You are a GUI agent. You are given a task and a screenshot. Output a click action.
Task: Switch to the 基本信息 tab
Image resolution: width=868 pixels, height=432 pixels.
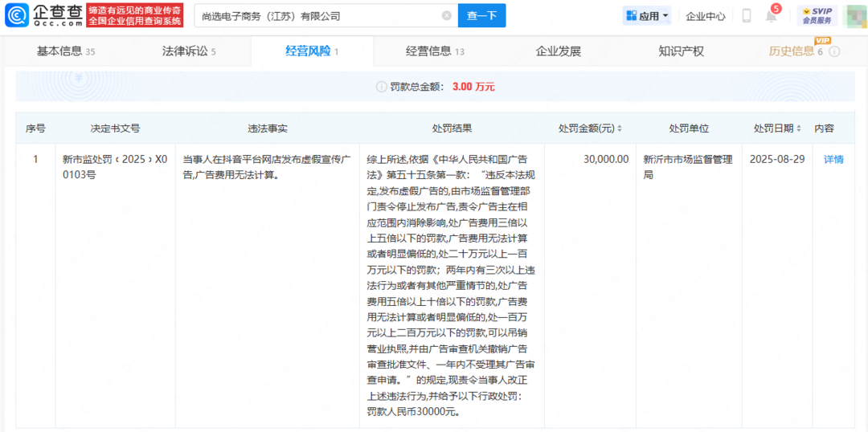66,51
